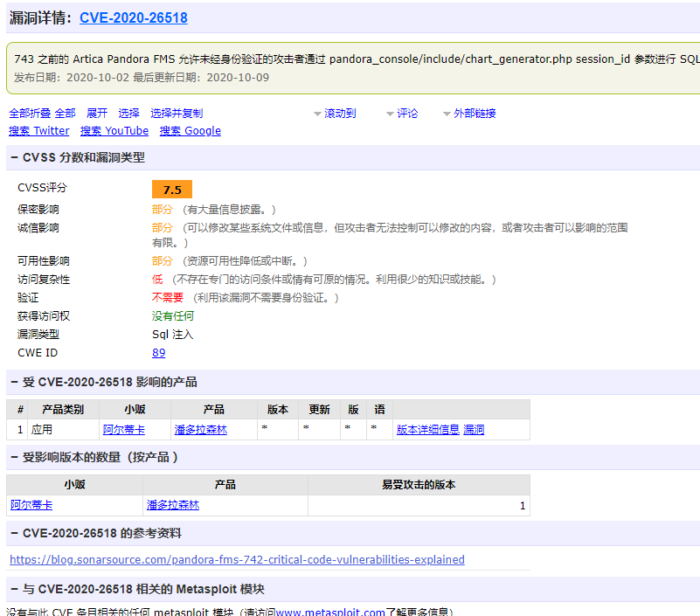Click the 易受攻击的版本 column header
This screenshot has height=616, width=700.
tap(419, 484)
